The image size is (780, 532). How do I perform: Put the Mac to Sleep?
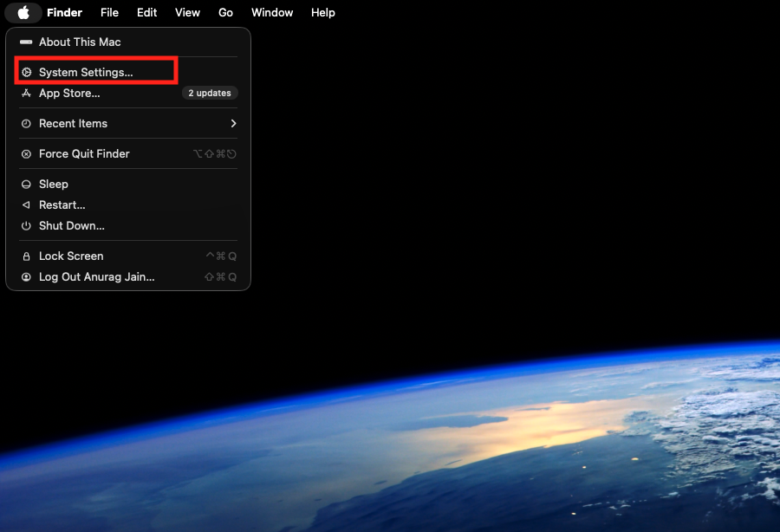click(x=54, y=185)
